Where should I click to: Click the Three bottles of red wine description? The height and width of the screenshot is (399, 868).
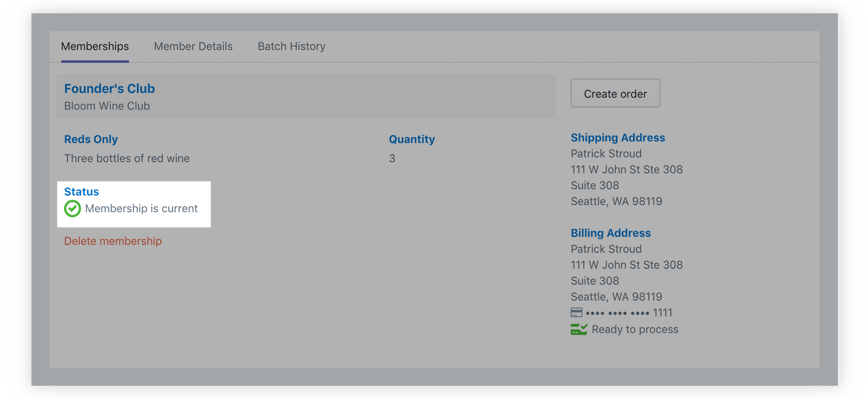tap(127, 158)
